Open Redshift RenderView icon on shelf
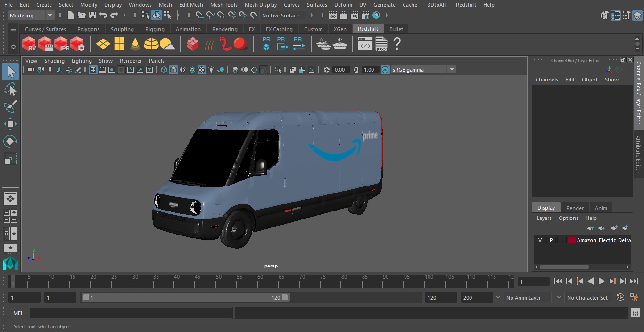 29,44
